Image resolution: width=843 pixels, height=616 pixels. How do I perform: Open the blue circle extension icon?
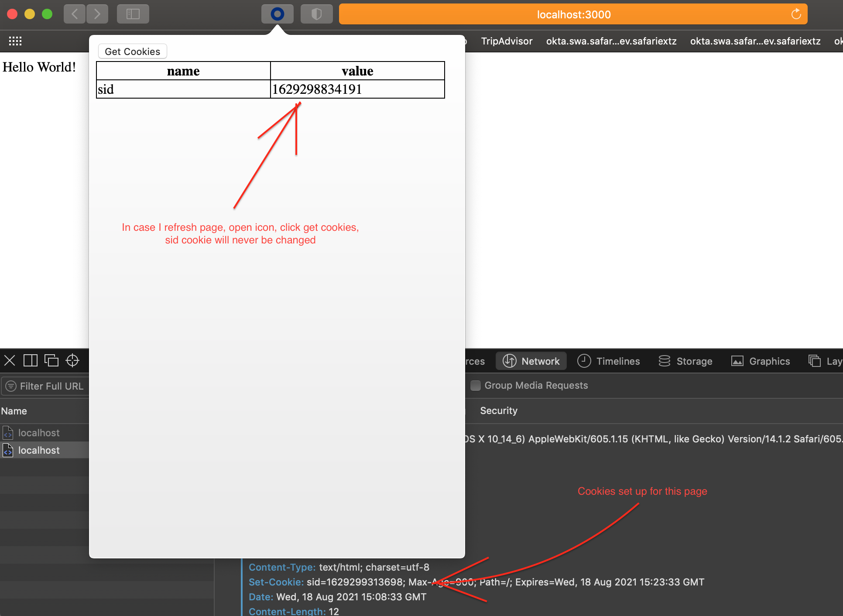(x=277, y=14)
